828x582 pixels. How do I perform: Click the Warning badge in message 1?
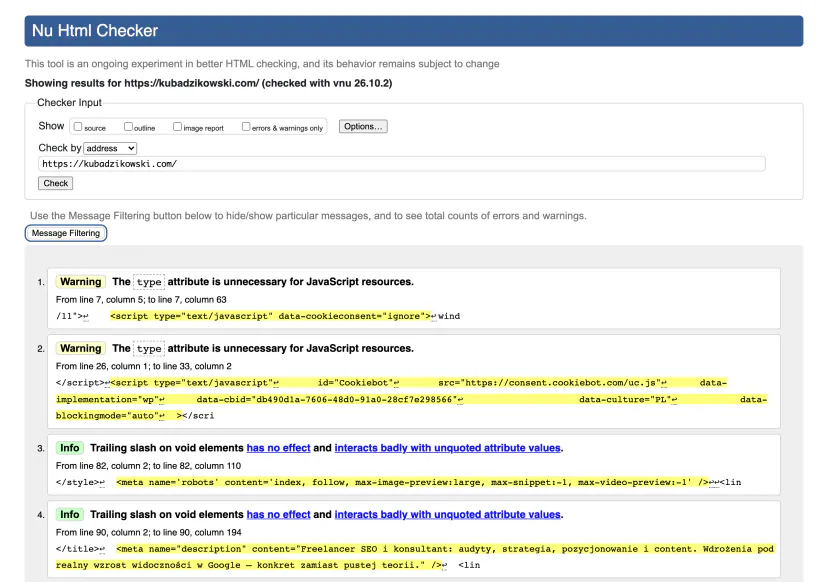(81, 282)
